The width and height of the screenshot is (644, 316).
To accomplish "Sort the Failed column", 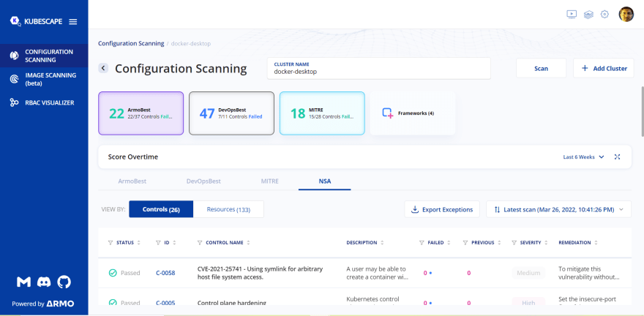I will 449,243.
